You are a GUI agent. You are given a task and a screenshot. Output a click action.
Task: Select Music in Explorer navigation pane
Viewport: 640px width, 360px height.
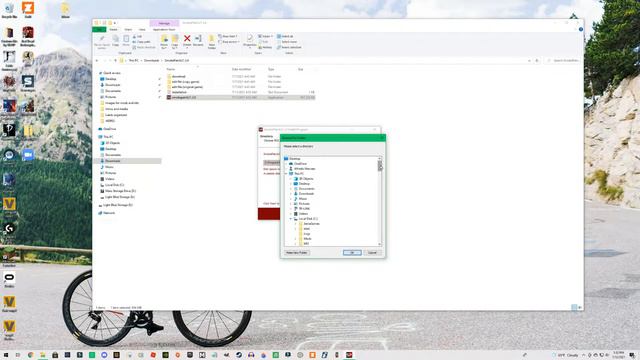109,167
